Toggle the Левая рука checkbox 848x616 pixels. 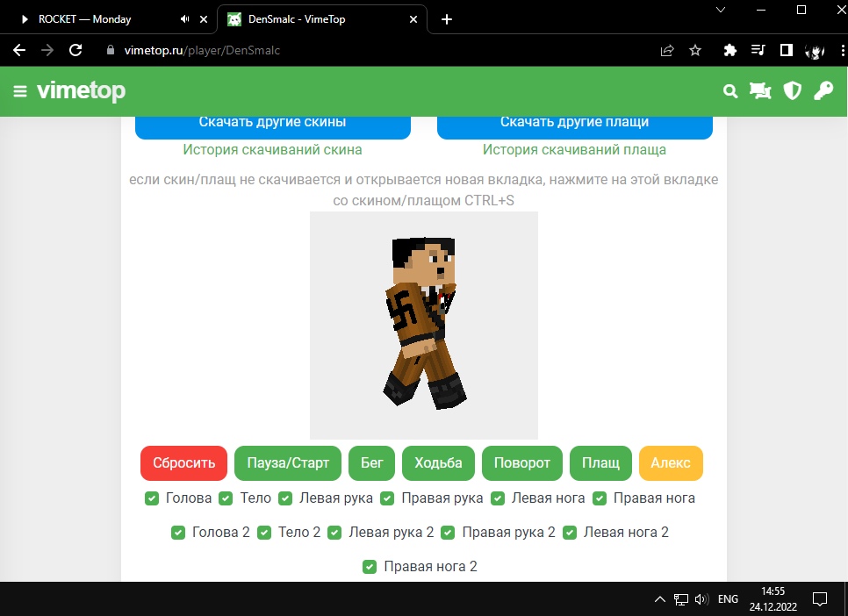pos(285,498)
